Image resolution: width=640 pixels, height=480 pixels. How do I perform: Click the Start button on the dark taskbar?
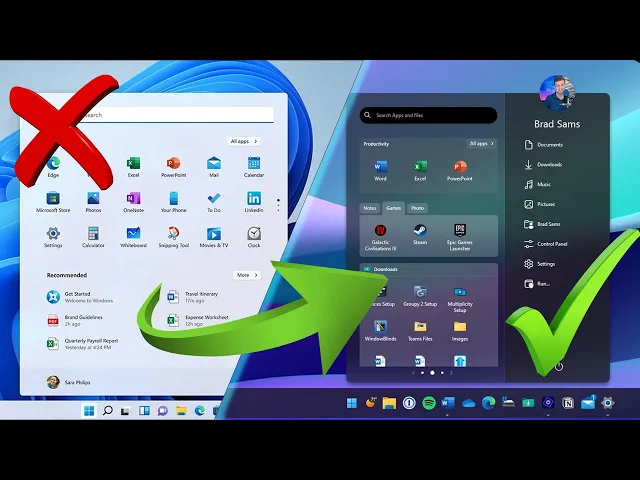coord(351,403)
